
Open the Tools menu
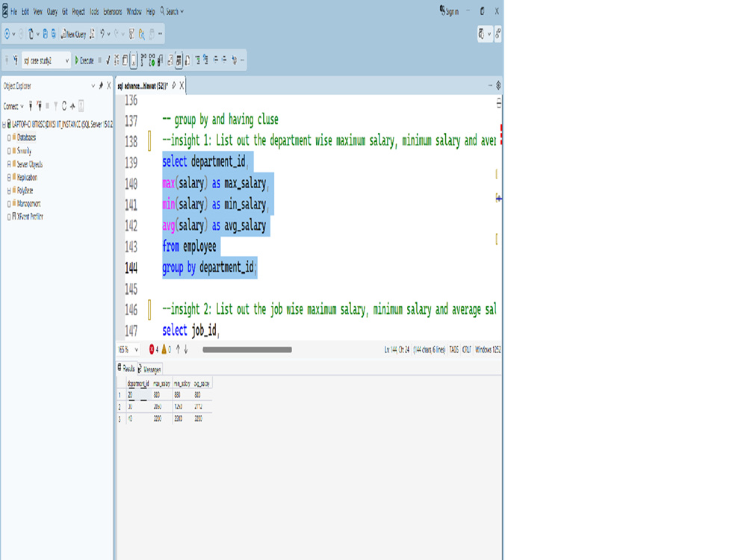click(x=94, y=11)
